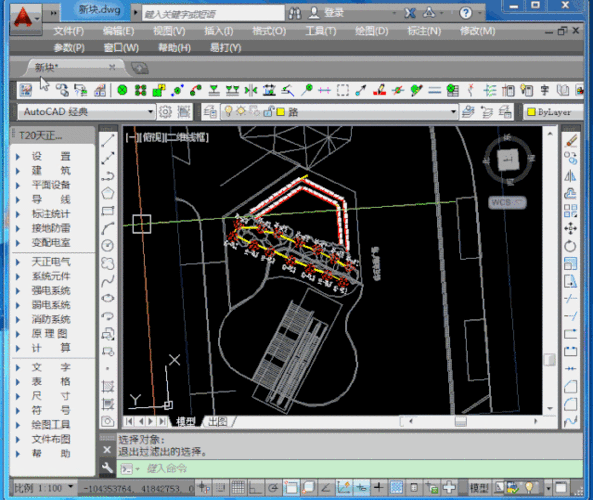Open the 视图(V) menu
This screenshot has height=500, width=593.
coord(169,31)
